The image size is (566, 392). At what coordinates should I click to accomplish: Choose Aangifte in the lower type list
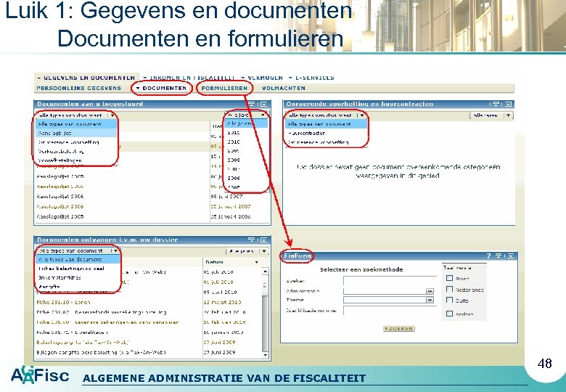pyautogui.click(x=78, y=287)
